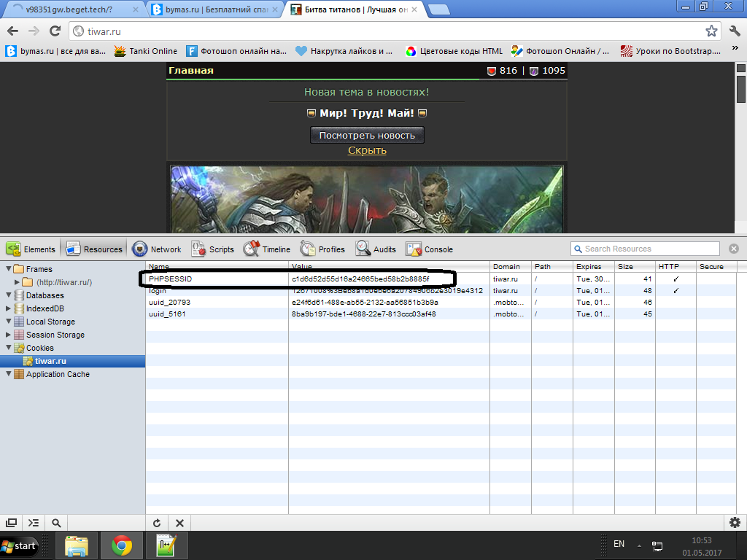The height and width of the screenshot is (560, 747).
Task: Open the Timeline panel
Action: 267,249
